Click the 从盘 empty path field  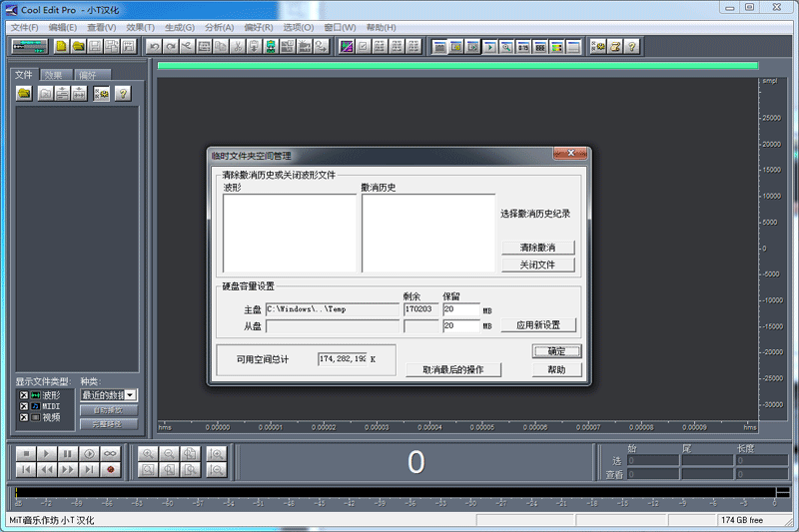coord(333,325)
